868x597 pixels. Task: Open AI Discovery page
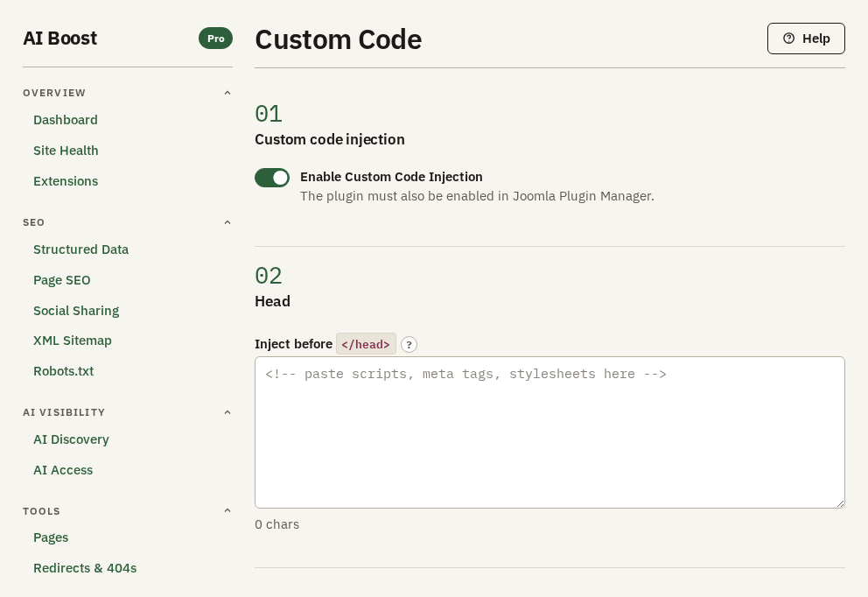point(71,439)
